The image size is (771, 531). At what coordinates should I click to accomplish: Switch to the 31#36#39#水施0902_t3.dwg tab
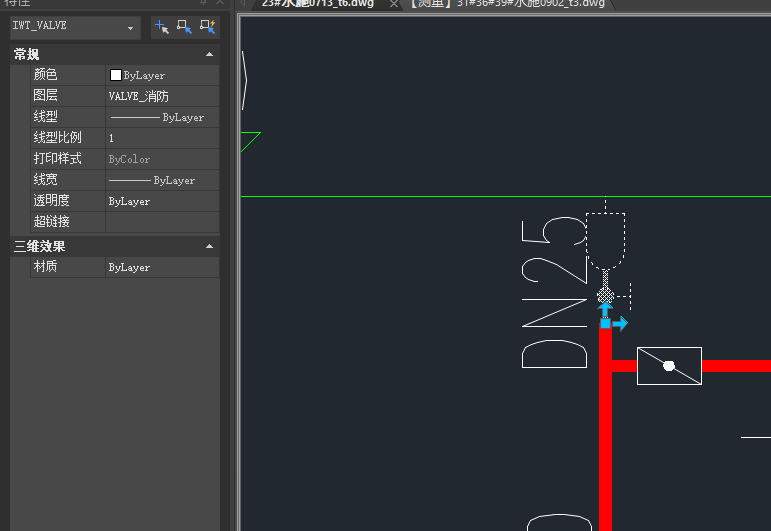click(x=507, y=4)
